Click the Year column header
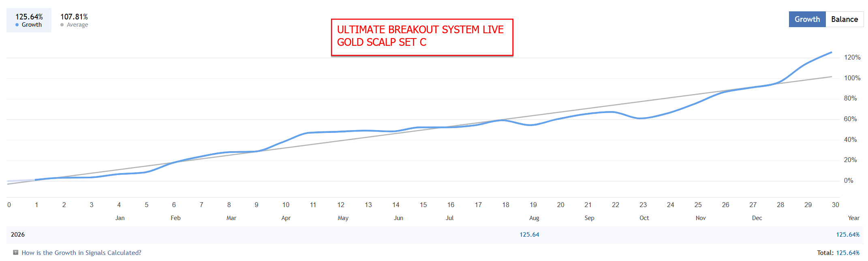 853,218
